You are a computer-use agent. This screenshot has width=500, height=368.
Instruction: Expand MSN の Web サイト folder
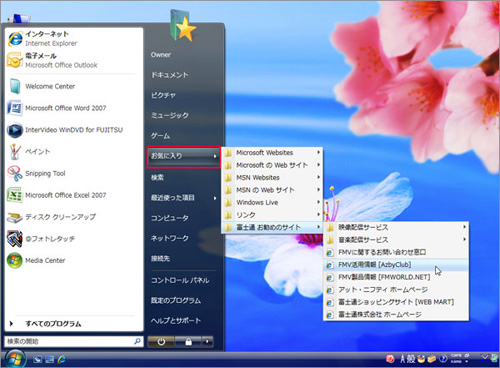272,190
